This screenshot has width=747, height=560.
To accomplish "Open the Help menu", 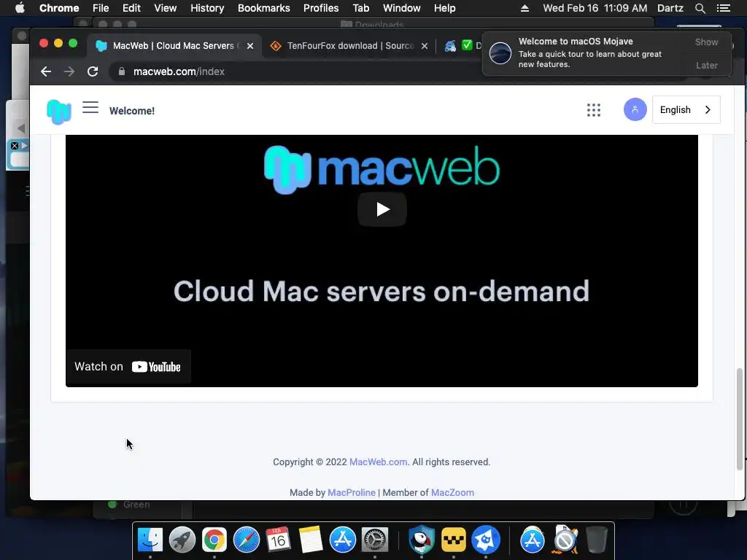I will (x=444, y=8).
